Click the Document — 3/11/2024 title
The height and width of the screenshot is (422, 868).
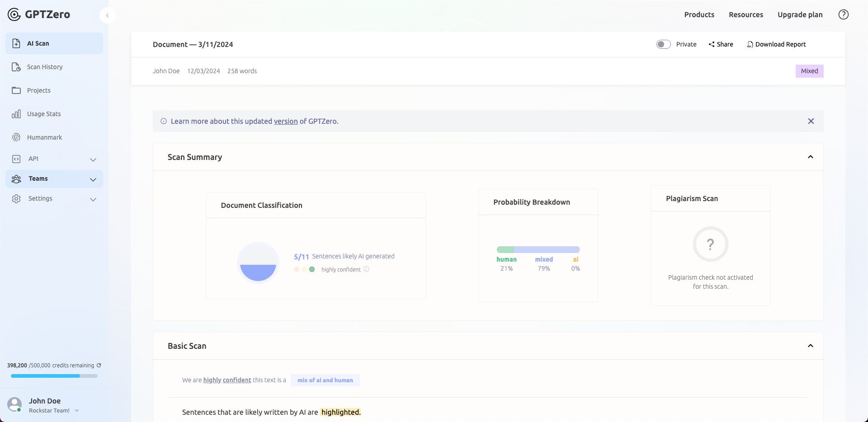pos(193,44)
